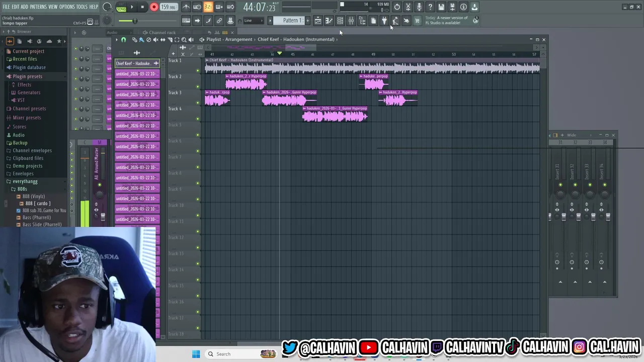Click the project info 'i' icon
The width and height of the screenshot is (644, 362).
click(463, 7)
